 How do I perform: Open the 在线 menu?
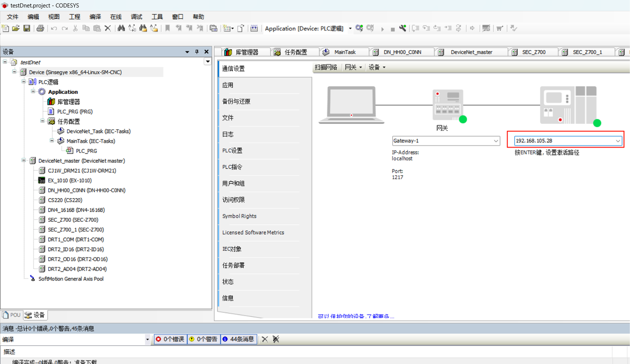point(116,17)
